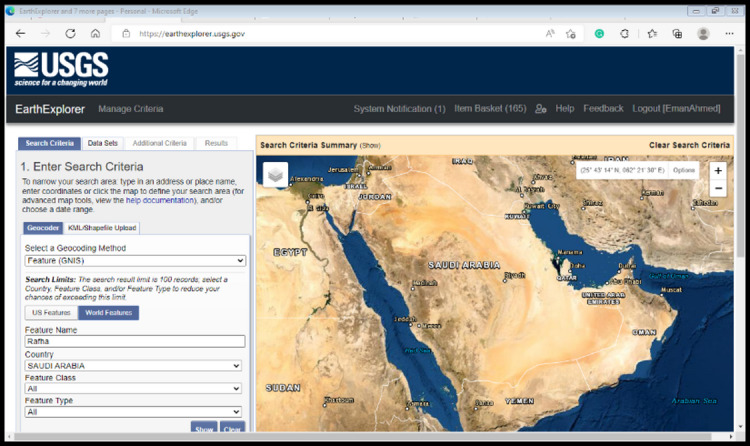Open Item Basket (165)

[x=490, y=109]
